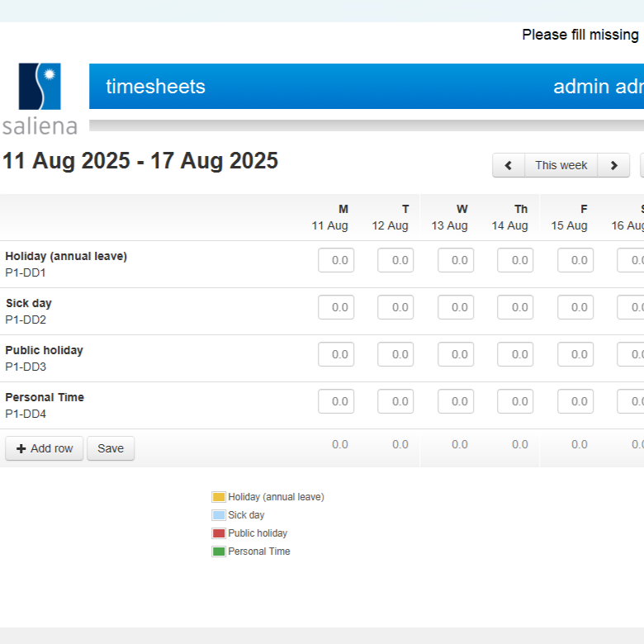Click the Holiday (annual leave) legend label

click(276, 497)
